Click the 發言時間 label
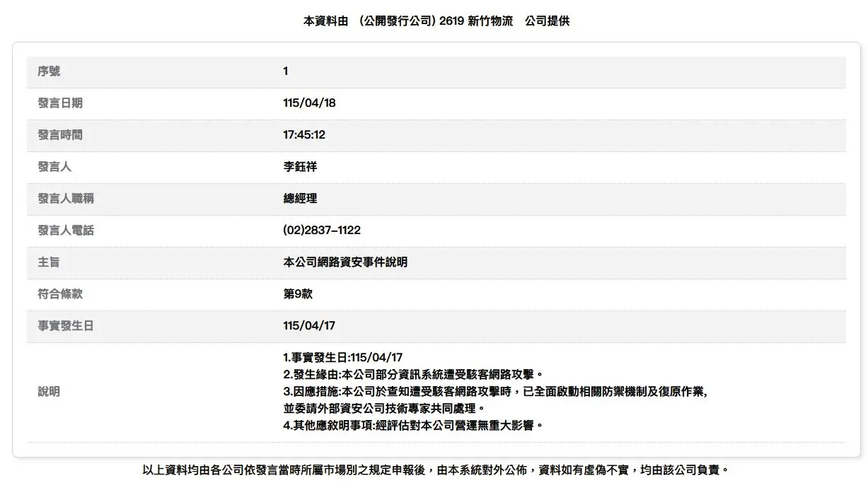Image resolution: width=868 pixels, height=483 pixels. click(60, 135)
